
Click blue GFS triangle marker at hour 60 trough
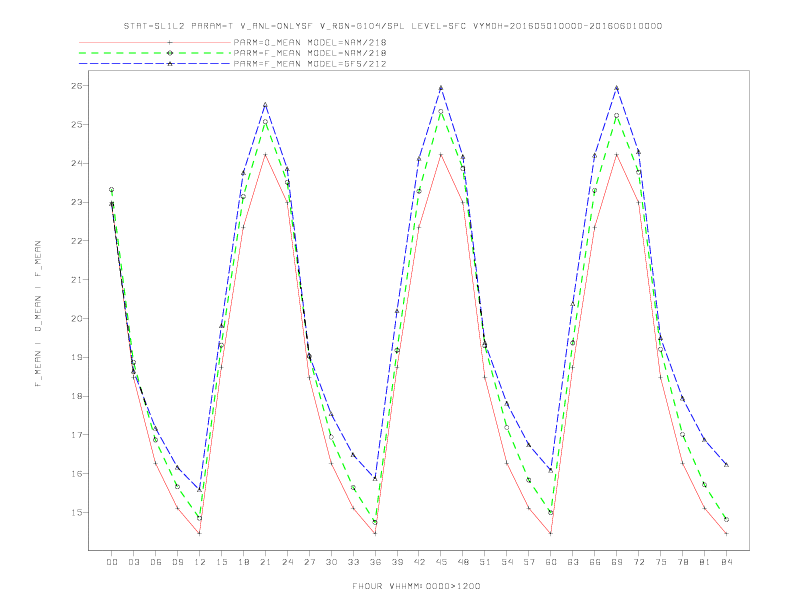pos(551,470)
